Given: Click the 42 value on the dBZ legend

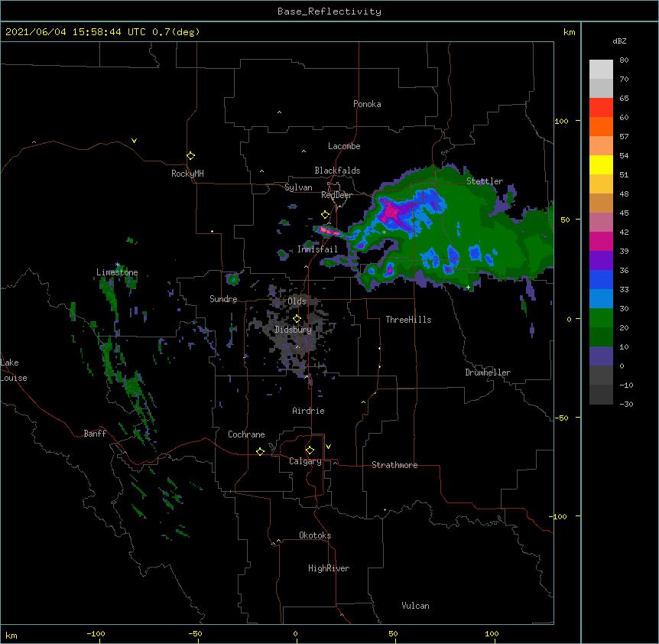Looking at the screenshot, I should click(624, 232).
